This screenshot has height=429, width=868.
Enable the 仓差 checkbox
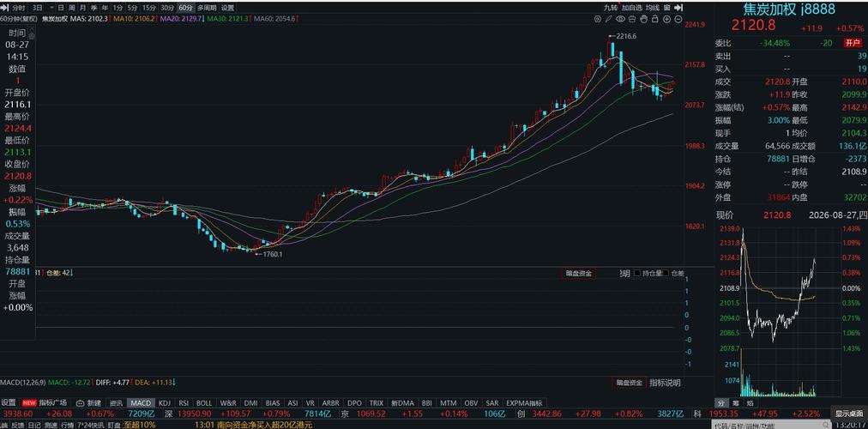coord(666,273)
